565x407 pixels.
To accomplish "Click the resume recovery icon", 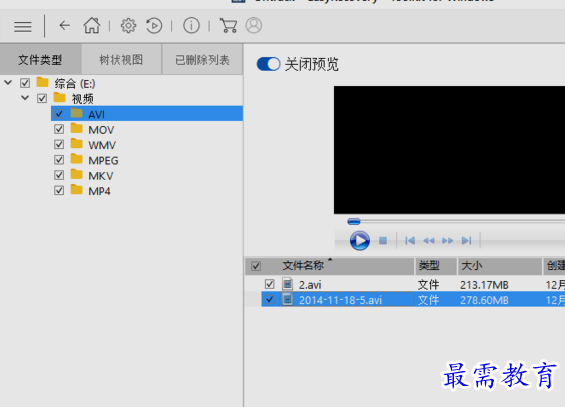I will [x=154, y=26].
